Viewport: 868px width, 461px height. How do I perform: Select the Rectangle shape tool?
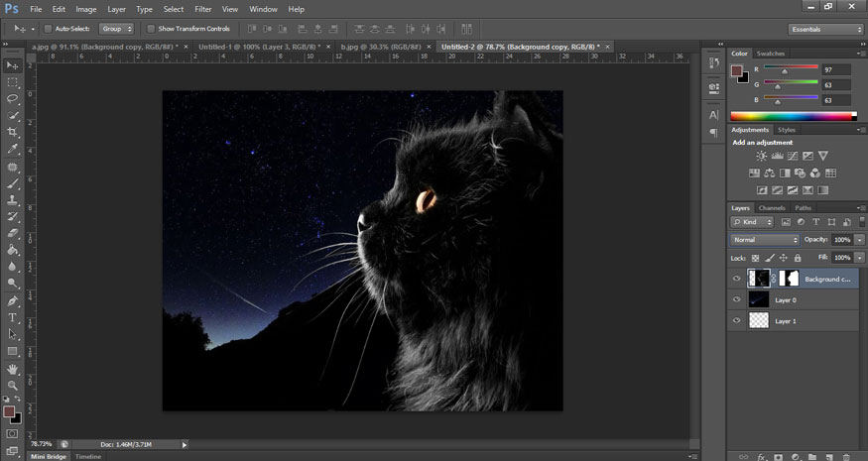[12, 351]
